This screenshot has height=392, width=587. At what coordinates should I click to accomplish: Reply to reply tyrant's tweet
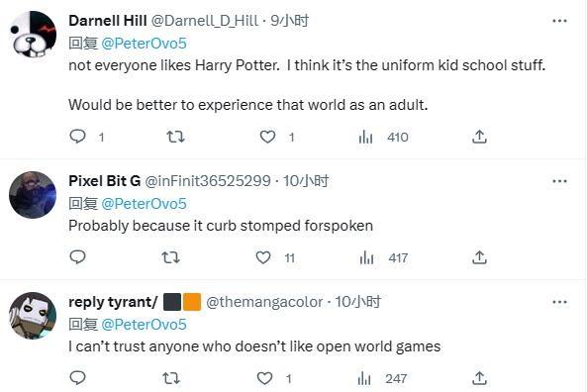click(78, 378)
